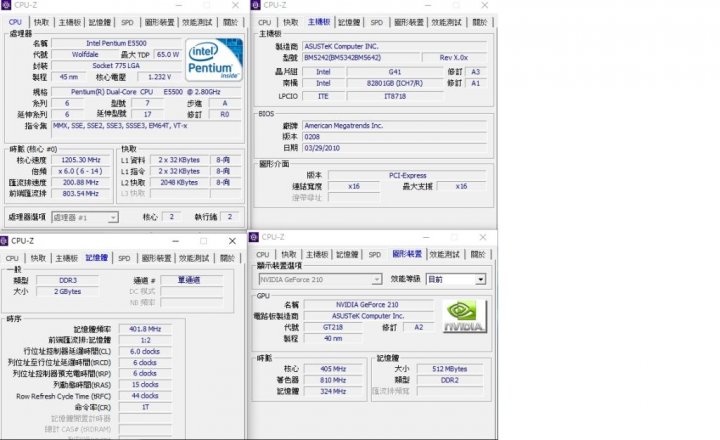The width and height of the screenshot is (720, 440).
Task: Click the Wolfdale codename value
Action: tap(84, 55)
